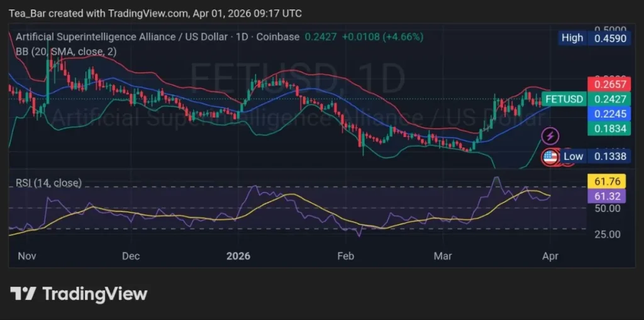The width and height of the screenshot is (644, 320).
Task: Click the +0.0108 (+4.66%) price change value
Action: tap(382, 37)
